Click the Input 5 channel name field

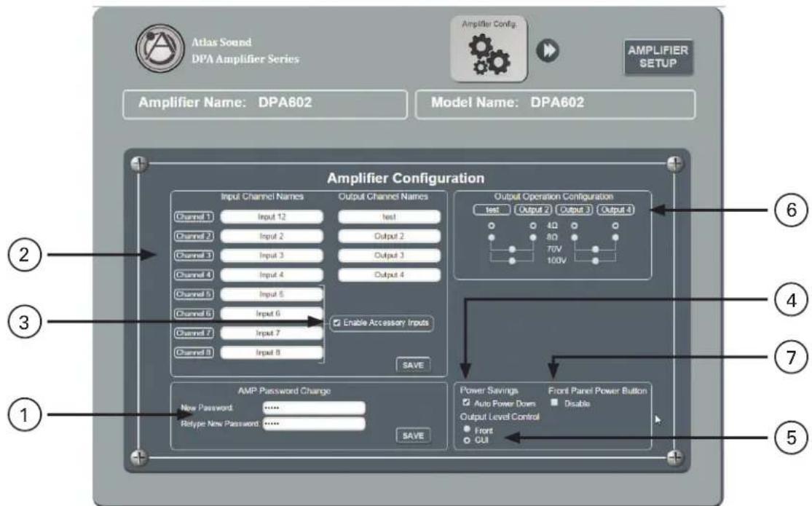(x=272, y=294)
